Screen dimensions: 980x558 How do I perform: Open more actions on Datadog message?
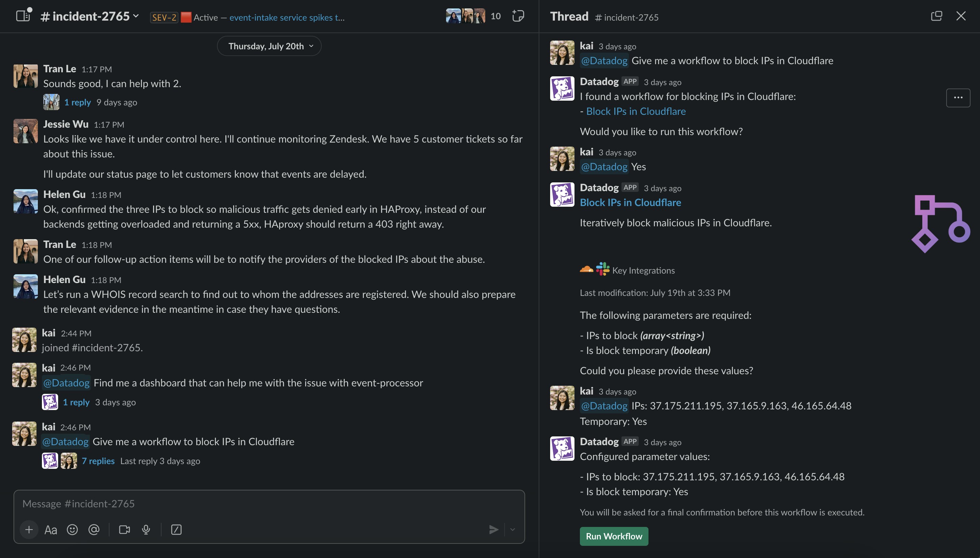click(958, 98)
